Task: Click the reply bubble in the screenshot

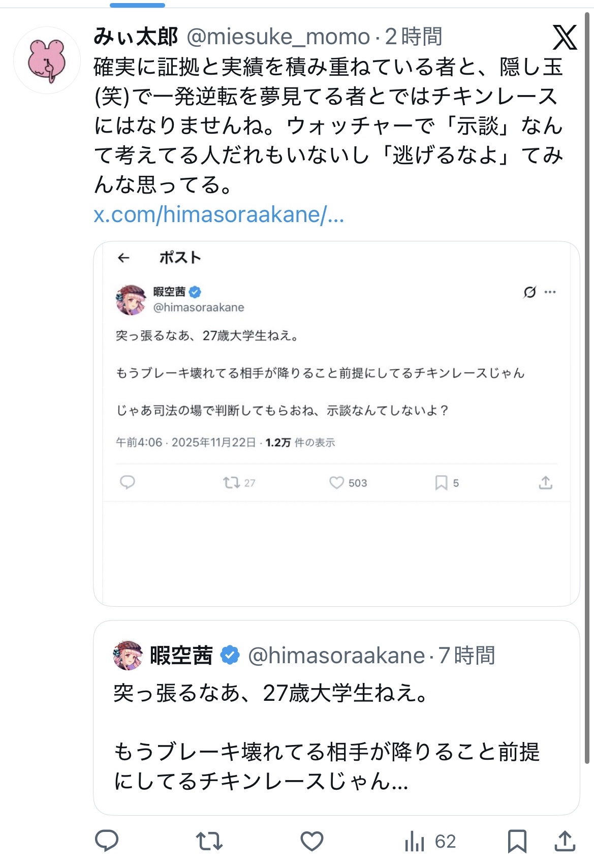Action: coord(127,482)
